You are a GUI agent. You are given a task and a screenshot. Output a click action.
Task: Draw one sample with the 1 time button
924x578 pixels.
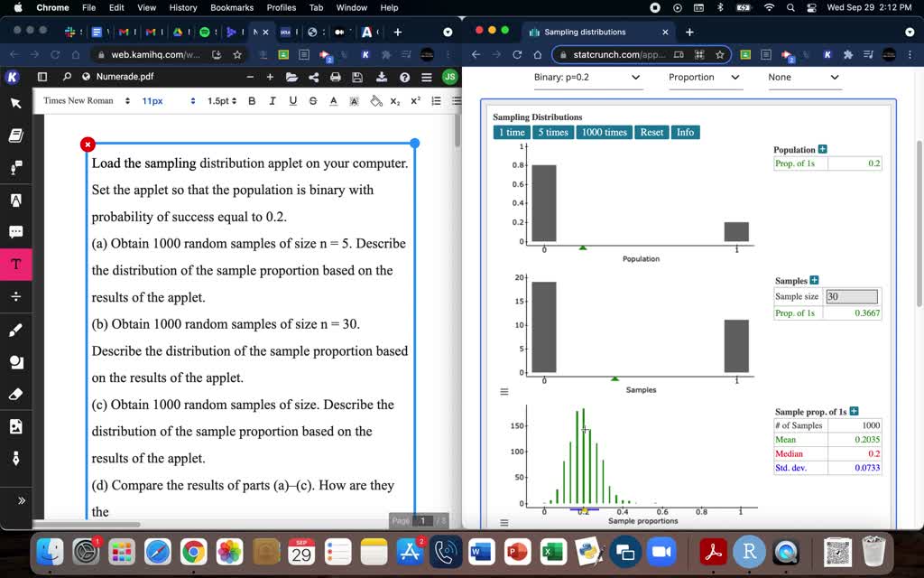tap(513, 132)
